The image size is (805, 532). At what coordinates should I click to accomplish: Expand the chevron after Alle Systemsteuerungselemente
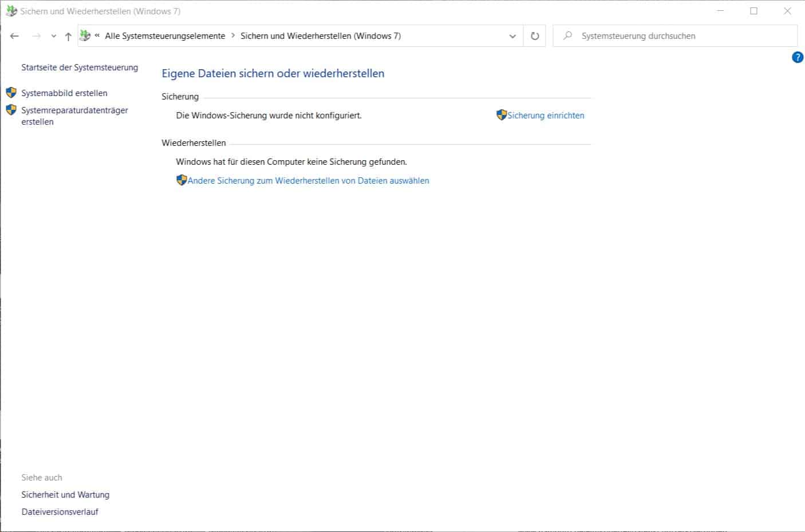coord(233,35)
